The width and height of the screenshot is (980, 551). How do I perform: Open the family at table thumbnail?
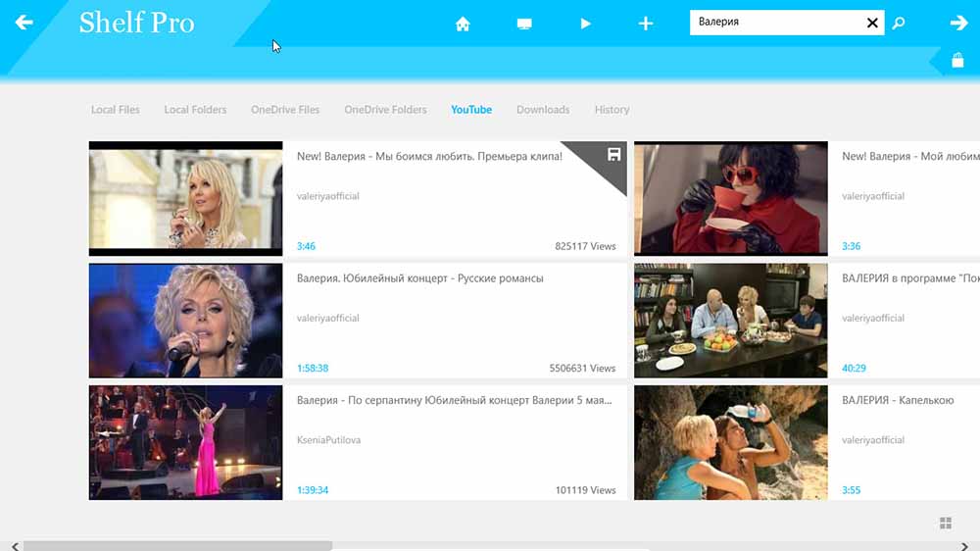(731, 321)
